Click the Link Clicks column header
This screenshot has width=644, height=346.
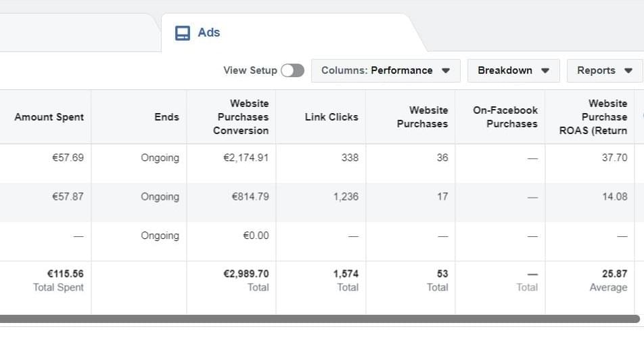pyautogui.click(x=331, y=117)
